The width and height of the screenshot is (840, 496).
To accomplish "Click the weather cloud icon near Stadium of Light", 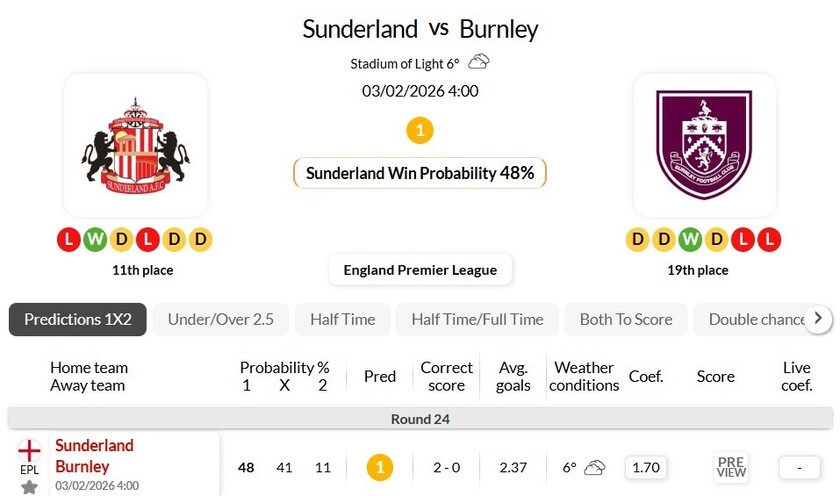I will [x=479, y=62].
